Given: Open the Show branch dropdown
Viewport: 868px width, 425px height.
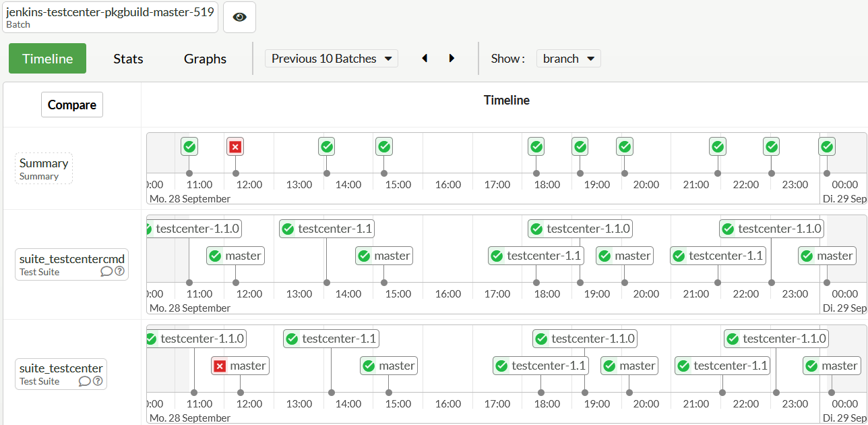Looking at the screenshot, I should tap(568, 59).
